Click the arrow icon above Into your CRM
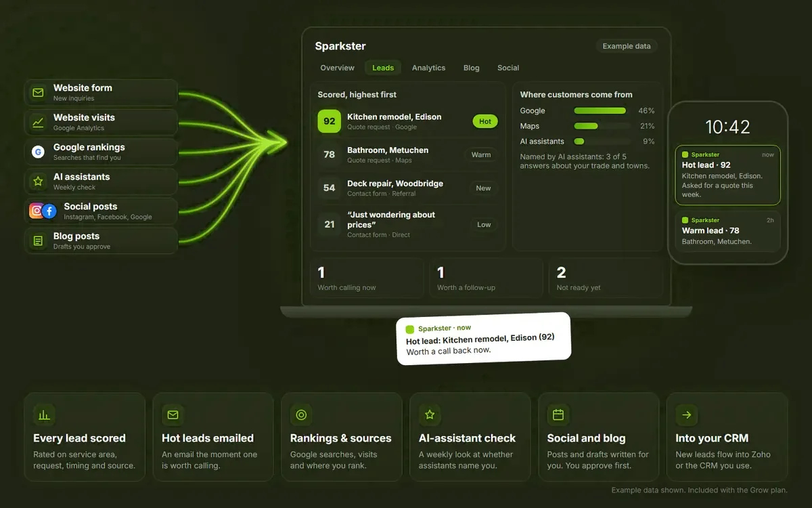Viewport: 812px width, 508px height. [x=686, y=415]
